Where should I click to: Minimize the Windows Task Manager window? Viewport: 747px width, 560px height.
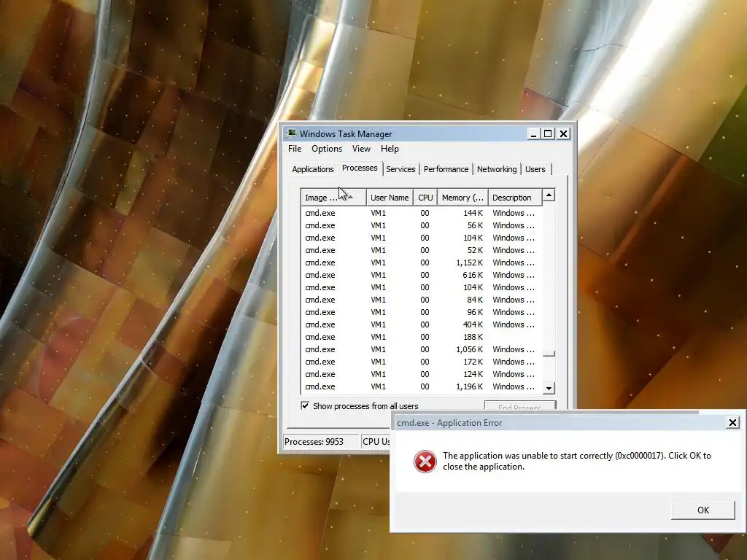[533, 134]
